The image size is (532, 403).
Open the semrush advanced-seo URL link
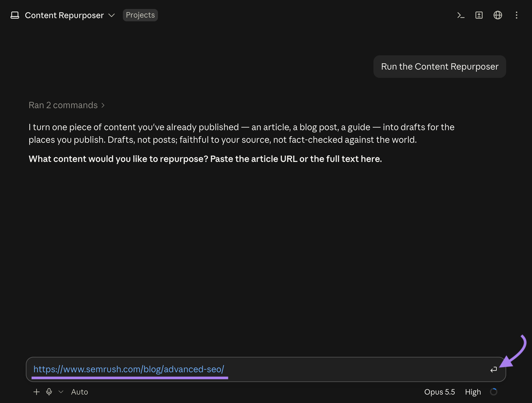point(129,369)
